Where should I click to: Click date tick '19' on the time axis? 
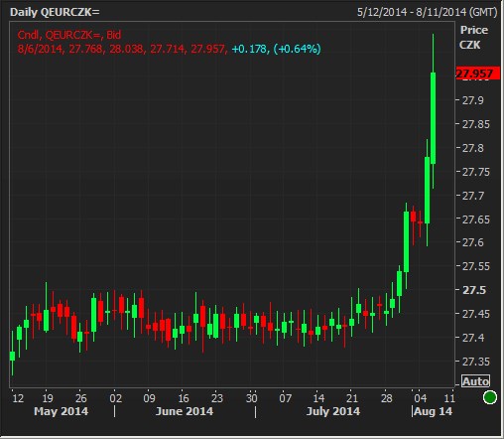(x=48, y=398)
